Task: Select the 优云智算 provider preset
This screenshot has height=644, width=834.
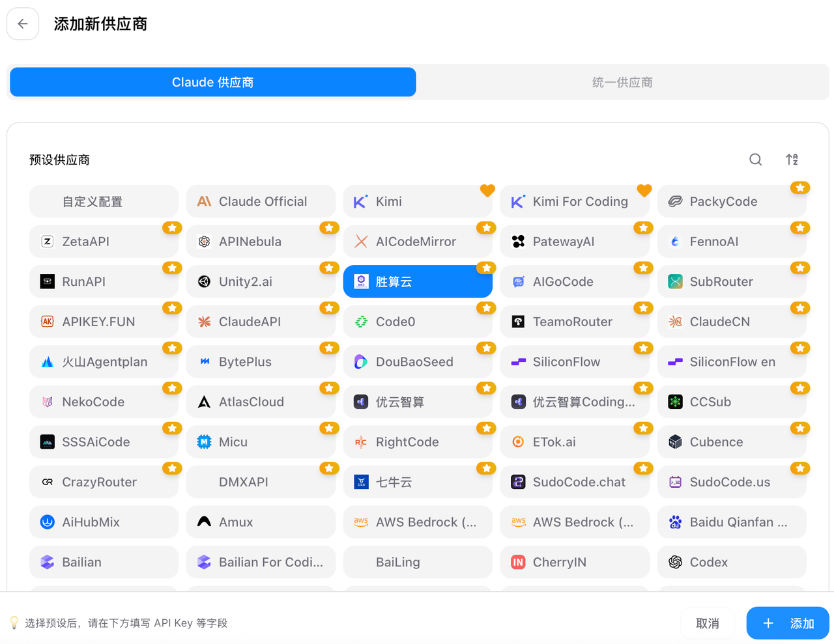Action: (x=418, y=402)
